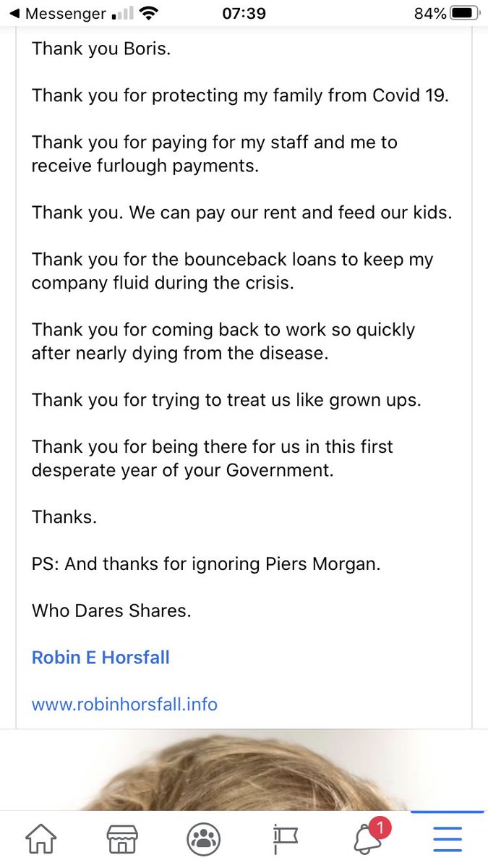This screenshot has height=868, width=488.
Task: Open the Home feed tab icon
Action: [x=40, y=840]
